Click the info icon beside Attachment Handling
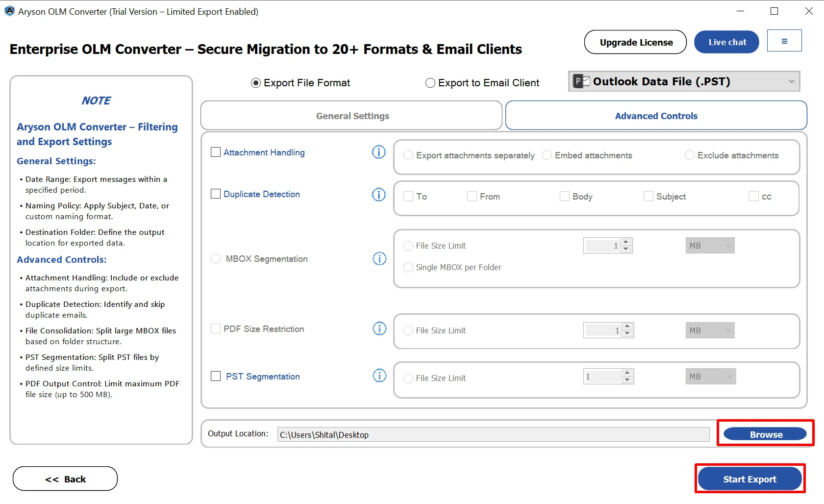Viewport: 824px width, 504px height. 378,152
